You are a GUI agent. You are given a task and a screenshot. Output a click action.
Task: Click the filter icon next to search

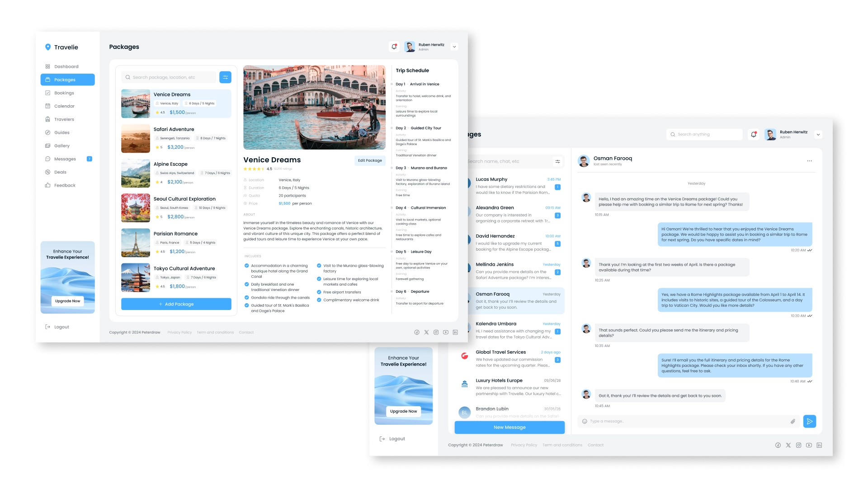click(x=225, y=77)
